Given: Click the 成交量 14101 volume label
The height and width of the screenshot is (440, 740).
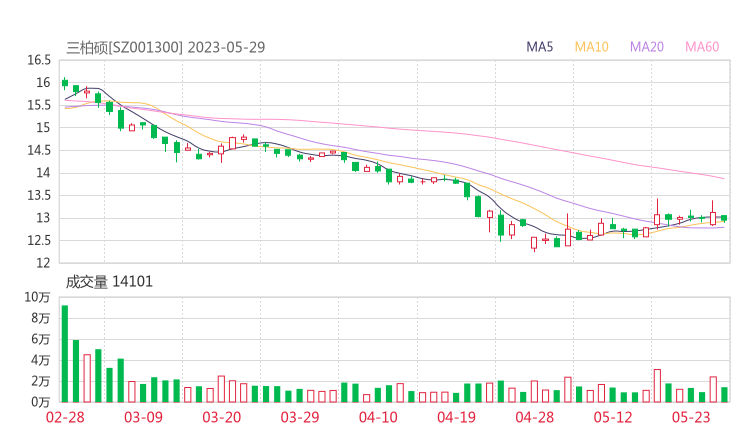Looking at the screenshot, I should coord(109,282).
